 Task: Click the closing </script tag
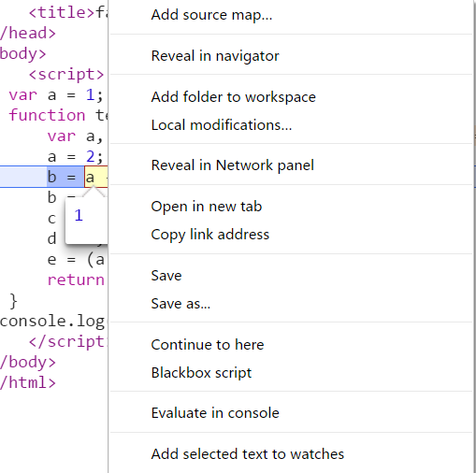point(67,341)
